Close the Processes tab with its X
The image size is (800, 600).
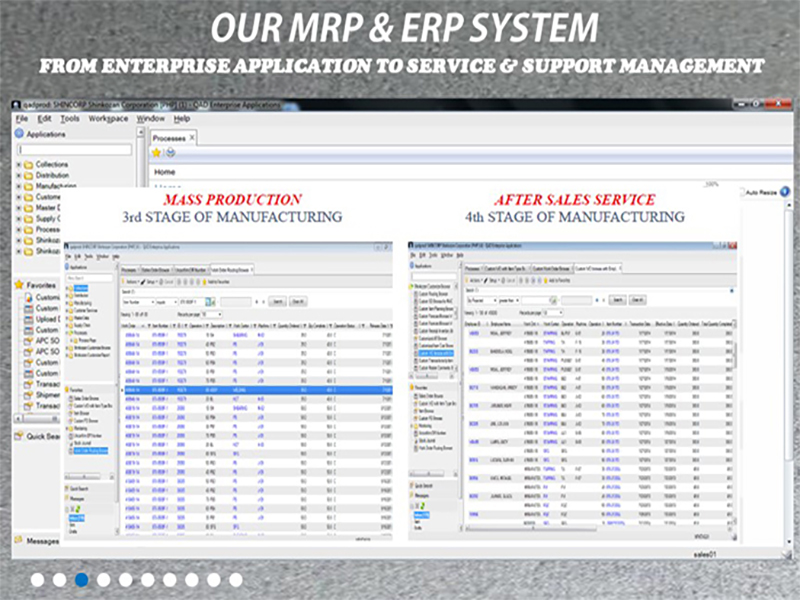(x=193, y=137)
